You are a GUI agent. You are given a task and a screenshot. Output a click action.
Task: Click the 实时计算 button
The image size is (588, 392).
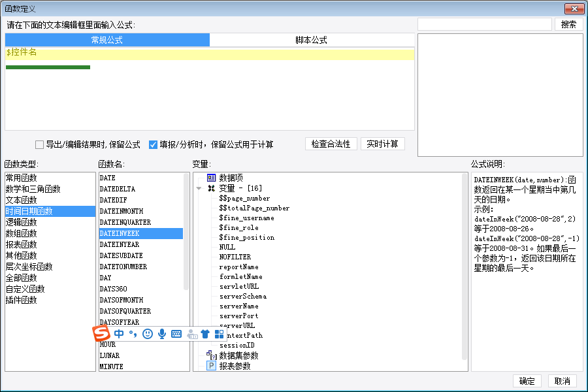[x=382, y=144]
